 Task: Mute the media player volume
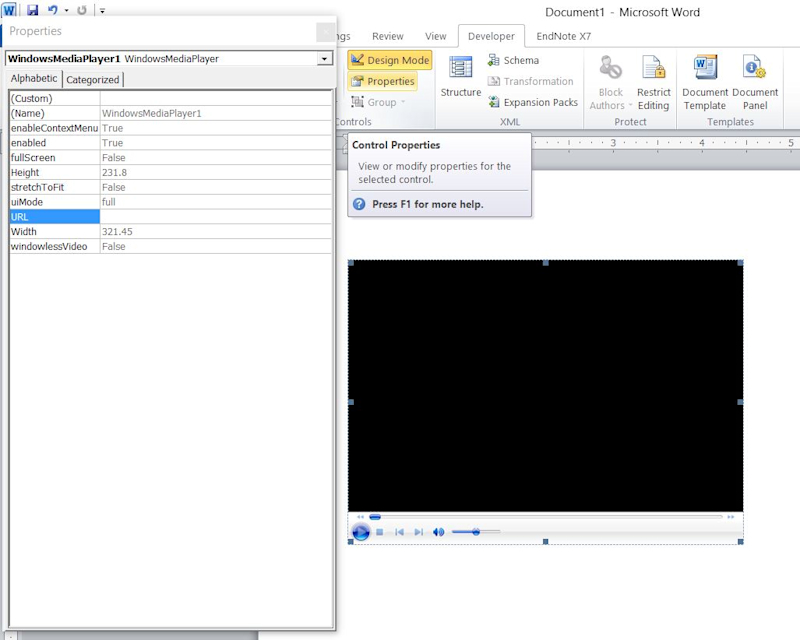coord(438,532)
